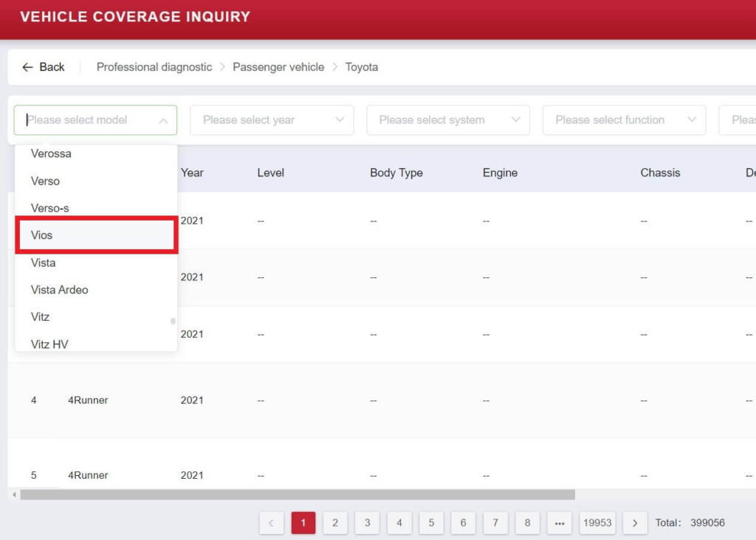
Task: Click the horizontal table scrollbar
Action: [295, 494]
